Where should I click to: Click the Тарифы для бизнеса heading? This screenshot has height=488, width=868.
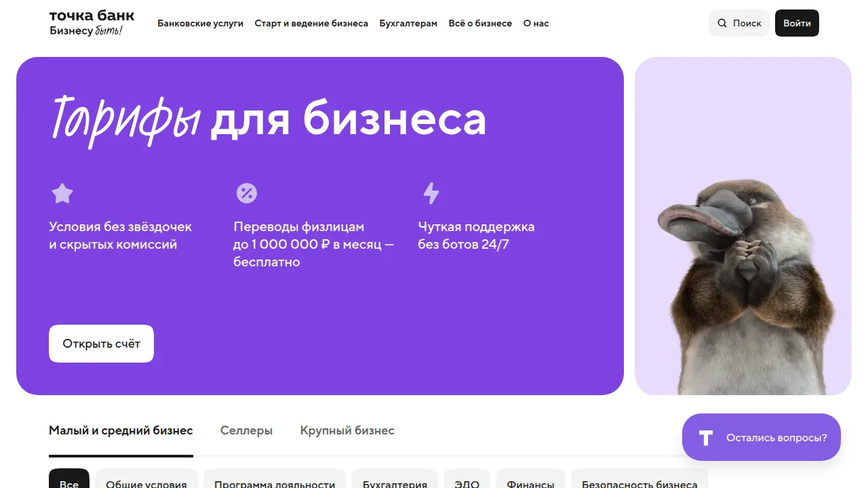tap(269, 121)
